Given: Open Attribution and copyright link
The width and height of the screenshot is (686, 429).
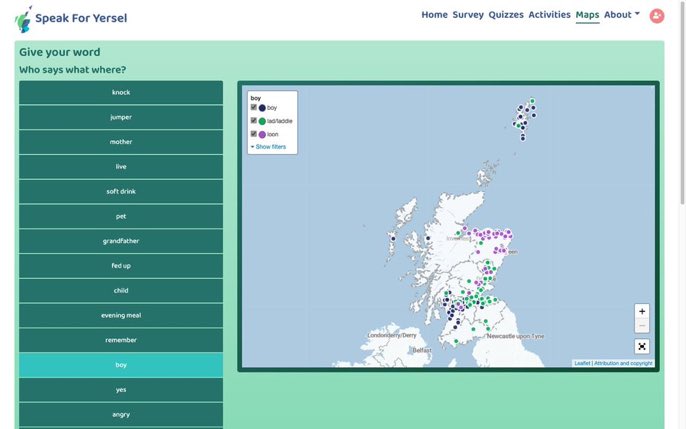Looking at the screenshot, I should 623,363.
